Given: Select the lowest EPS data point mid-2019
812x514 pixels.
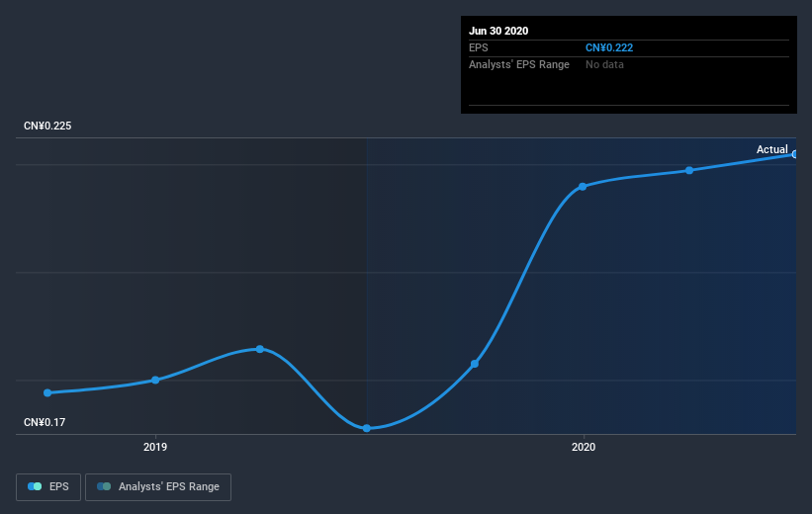Looking at the screenshot, I should pos(367,428).
